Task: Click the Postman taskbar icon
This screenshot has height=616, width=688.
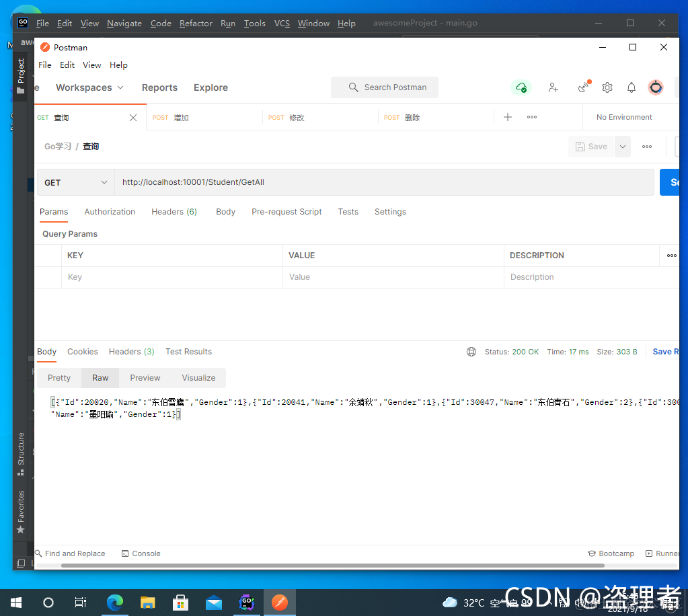Action: click(280, 603)
